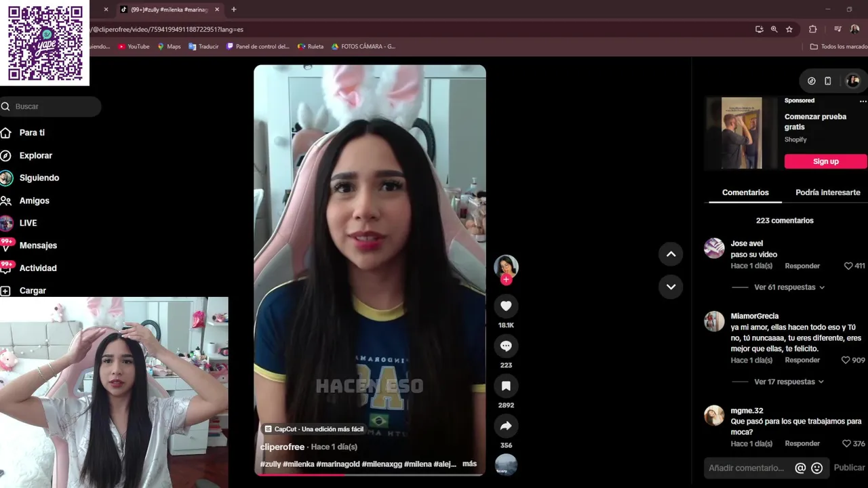Open Jose avel's profile avatar
Viewport: 868px width, 488px height.
(714, 248)
